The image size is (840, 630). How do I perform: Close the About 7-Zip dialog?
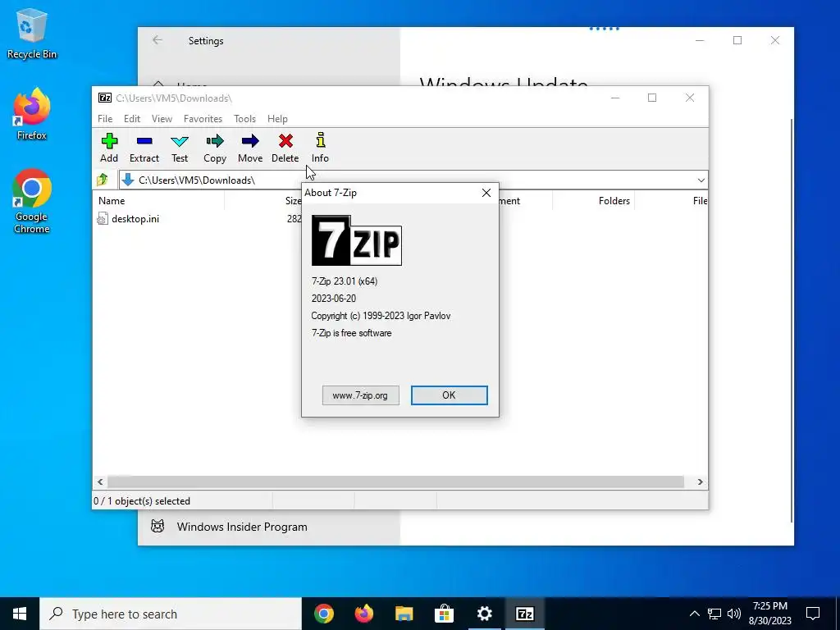point(486,193)
